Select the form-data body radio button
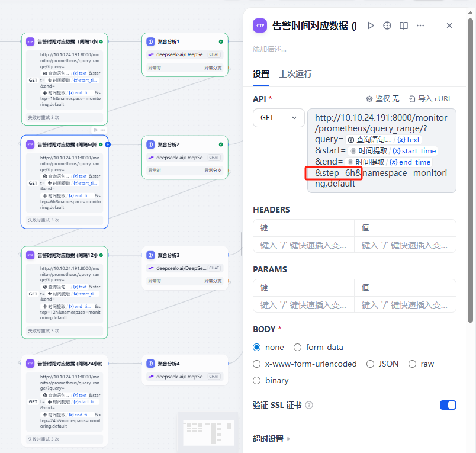 pyautogui.click(x=298, y=348)
